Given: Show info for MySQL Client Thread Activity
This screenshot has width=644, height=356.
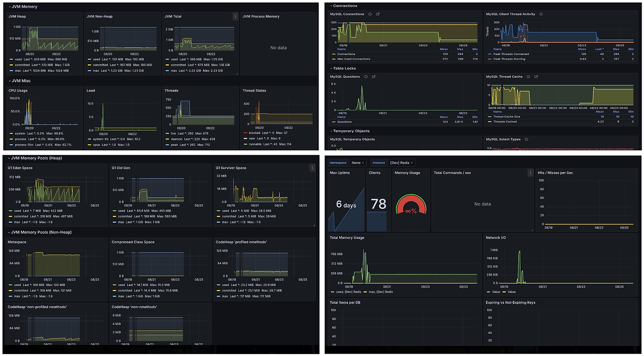Looking at the screenshot, I should pos(541,14).
